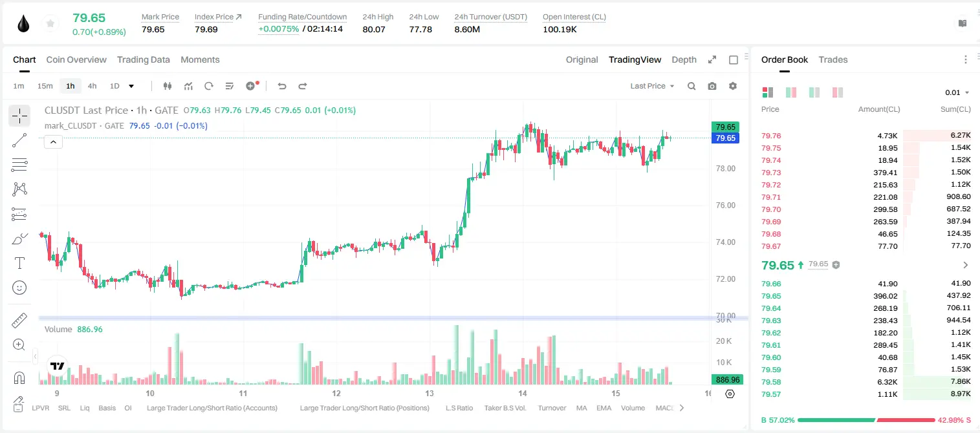Open the Last Price dropdown

click(652, 86)
